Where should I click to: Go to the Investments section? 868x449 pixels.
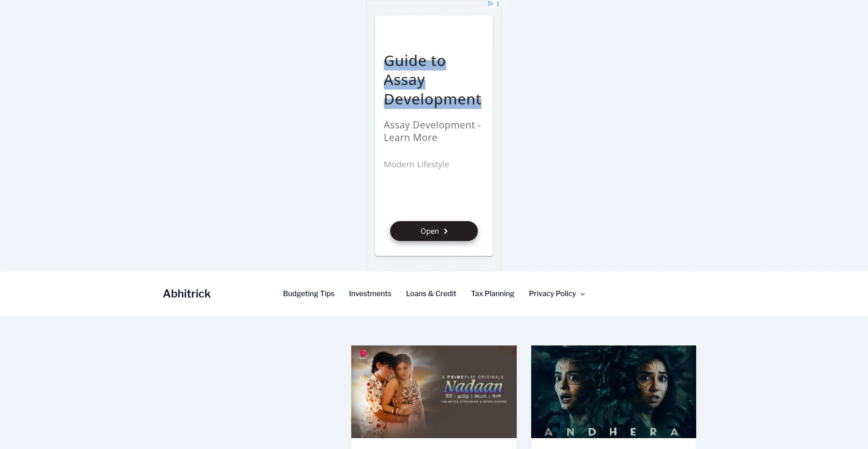370,293
